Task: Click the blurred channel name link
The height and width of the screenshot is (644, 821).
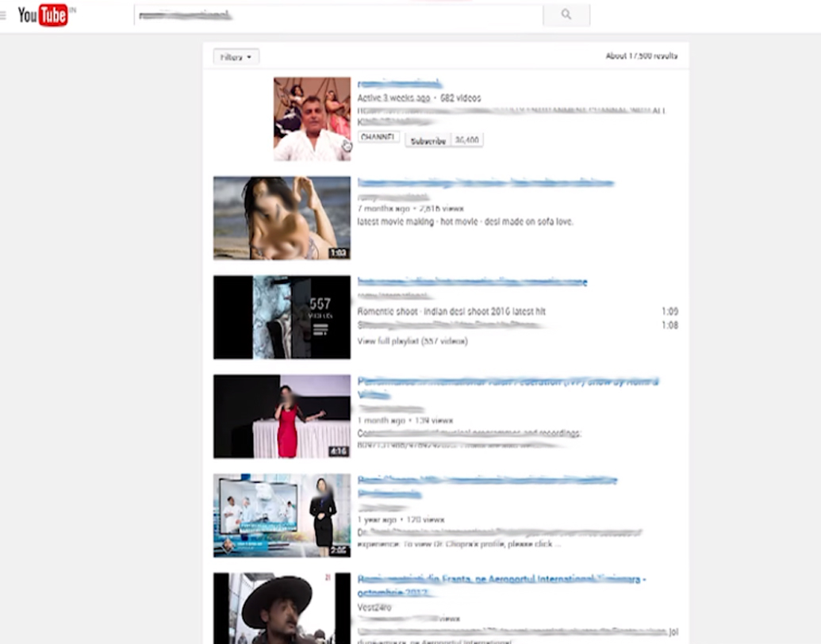Action: point(399,84)
